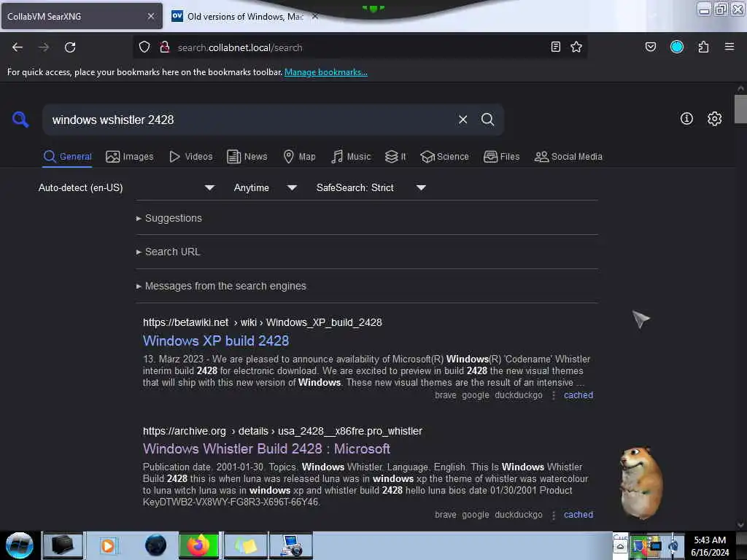
Task: Clear the search query with the X
Action: tap(462, 120)
